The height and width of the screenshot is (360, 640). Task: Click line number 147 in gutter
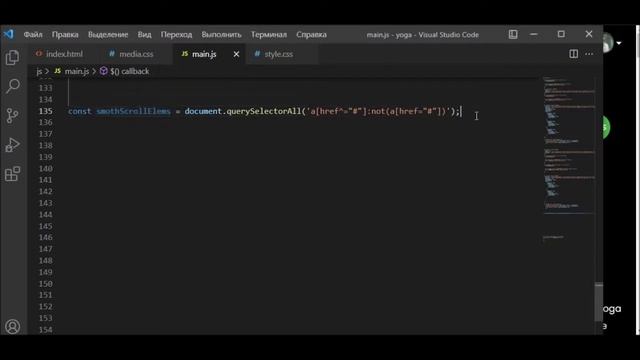point(46,249)
